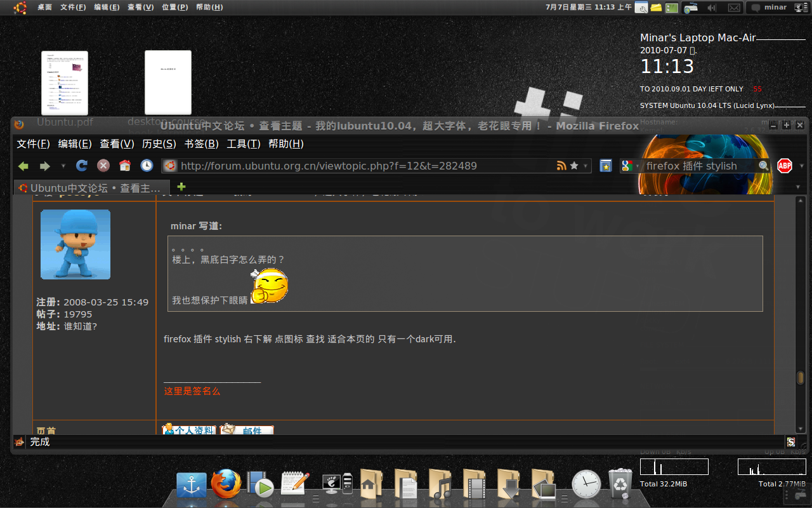
Task: Go to the Firefox home page
Action: pos(125,166)
